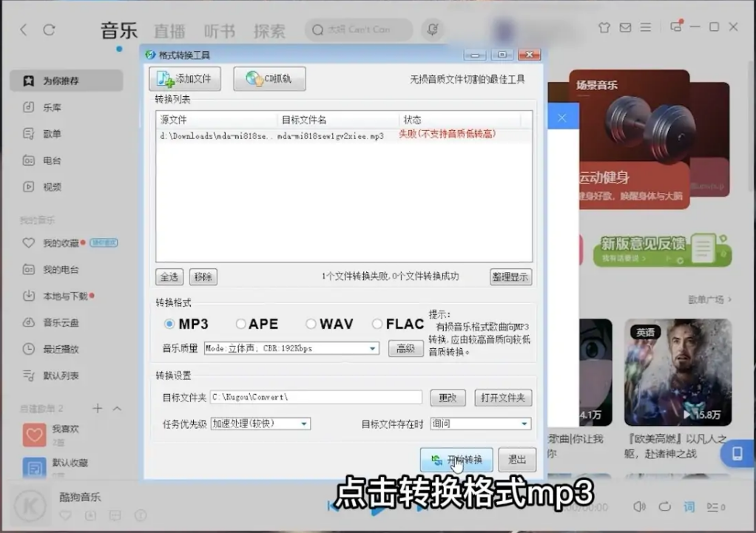Select the FLAC format radio button
Image resolution: width=756 pixels, height=533 pixels.
(x=377, y=324)
